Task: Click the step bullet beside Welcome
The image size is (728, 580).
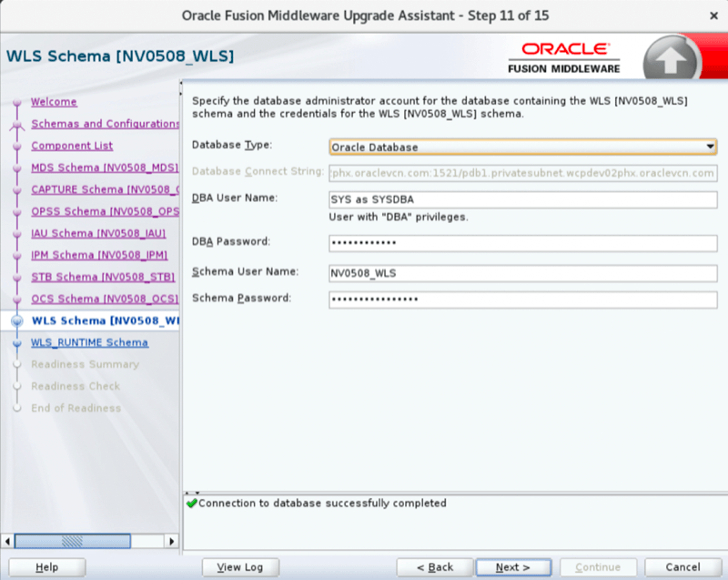Action: 17,102
